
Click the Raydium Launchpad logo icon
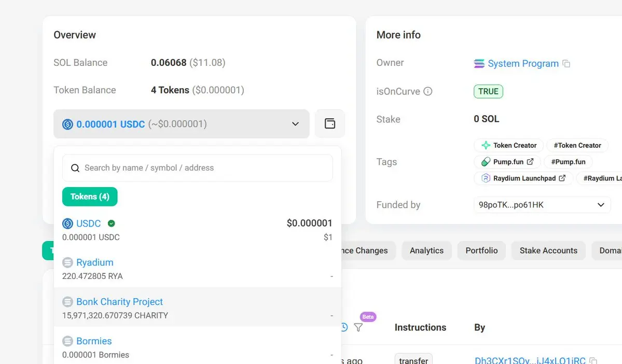point(486,178)
